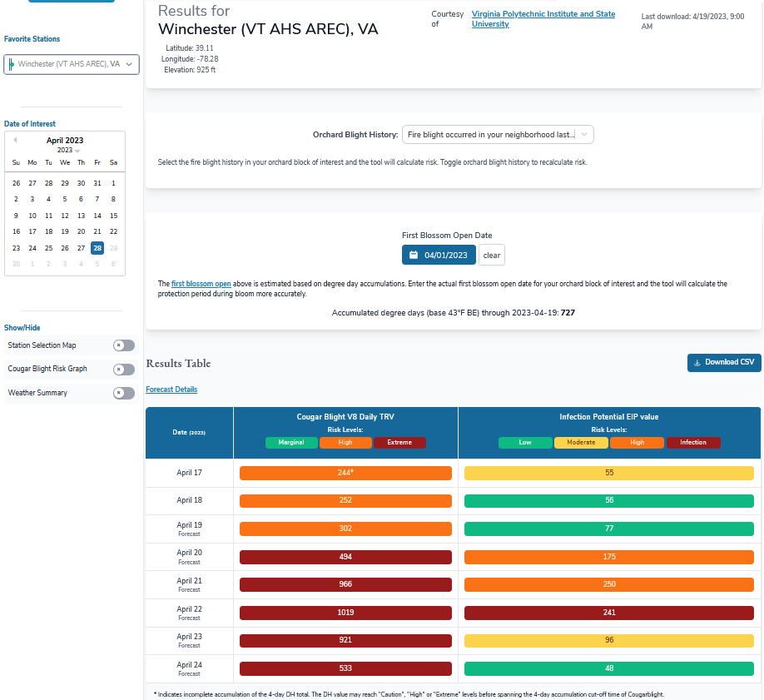Pick April 17 in the calendar
The height and width of the screenshot is (700, 764).
point(32,231)
